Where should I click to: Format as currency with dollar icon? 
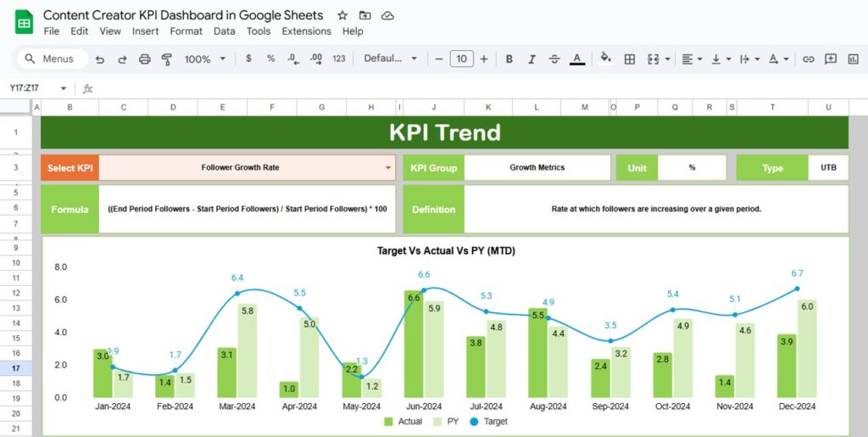pyautogui.click(x=248, y=59)
